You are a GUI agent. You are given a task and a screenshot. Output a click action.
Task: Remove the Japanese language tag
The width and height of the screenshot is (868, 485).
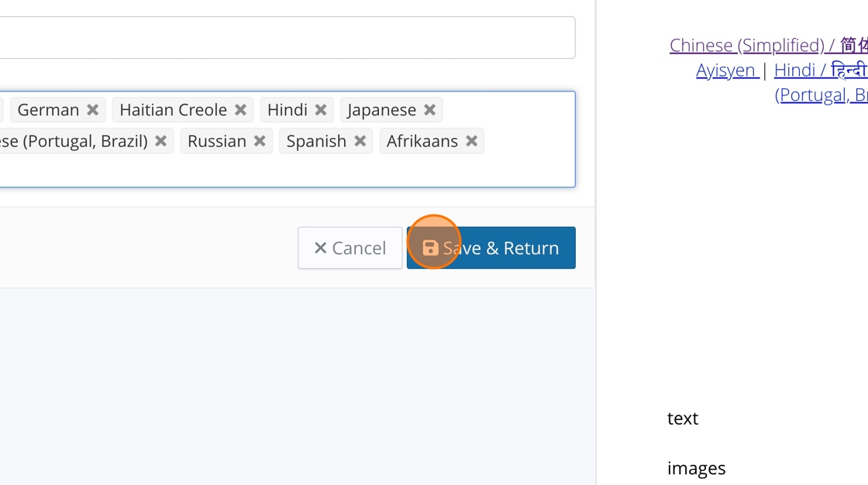click(x=429, y=110)
